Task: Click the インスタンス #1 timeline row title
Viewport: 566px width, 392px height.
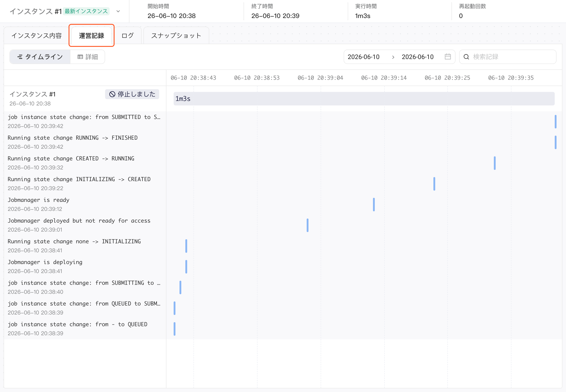Action: coord(32,94)
